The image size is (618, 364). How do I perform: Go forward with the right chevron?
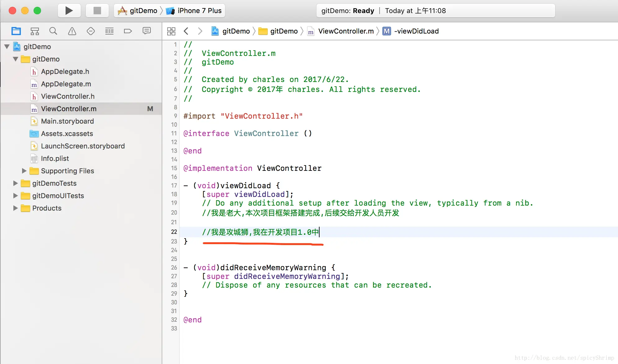[200, 31]
